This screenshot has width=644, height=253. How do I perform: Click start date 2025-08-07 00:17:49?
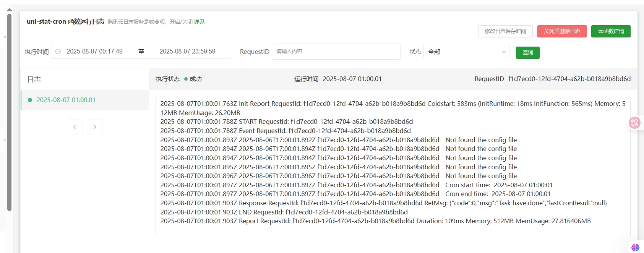pyautogui.click(x=94, y=52)
